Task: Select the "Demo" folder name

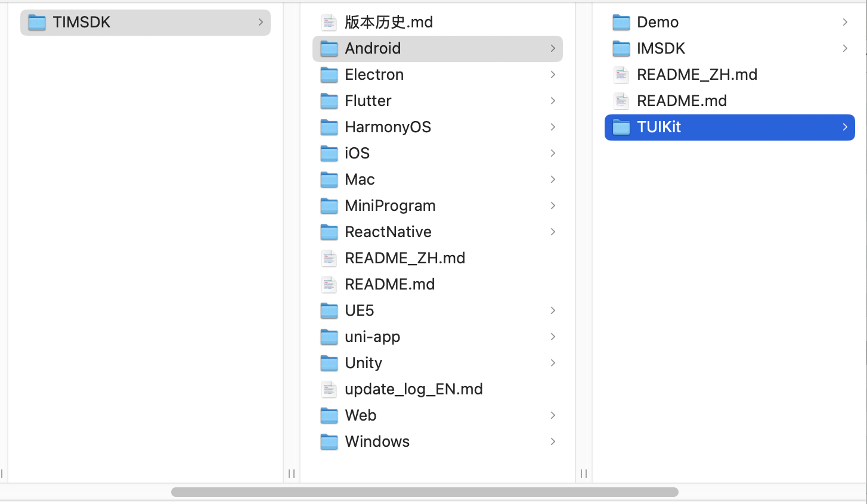Action: (658, 22)
